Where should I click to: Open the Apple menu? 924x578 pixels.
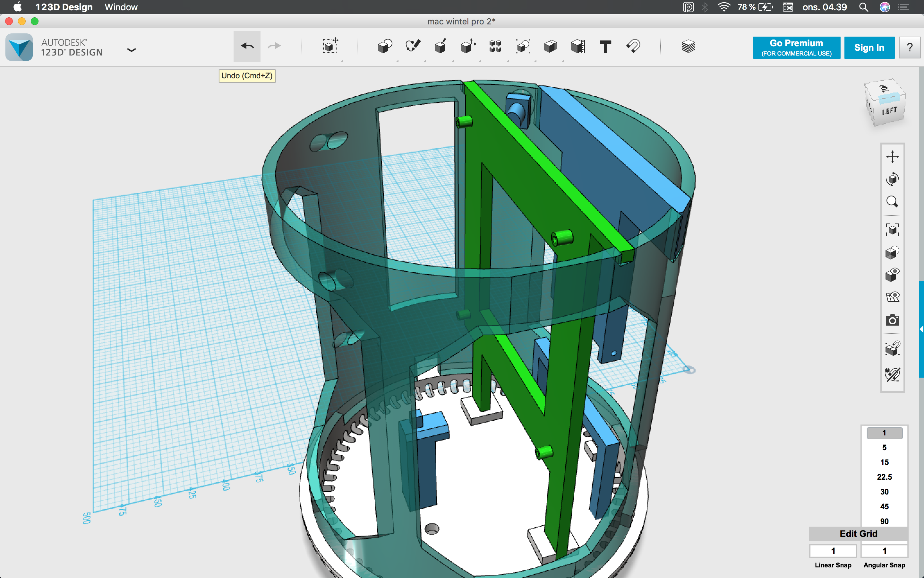pos(17,7)
